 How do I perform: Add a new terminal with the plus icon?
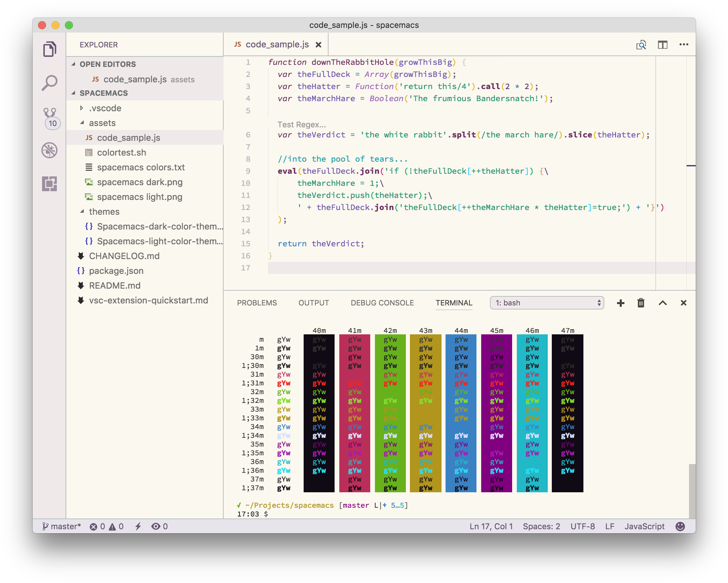621,303
